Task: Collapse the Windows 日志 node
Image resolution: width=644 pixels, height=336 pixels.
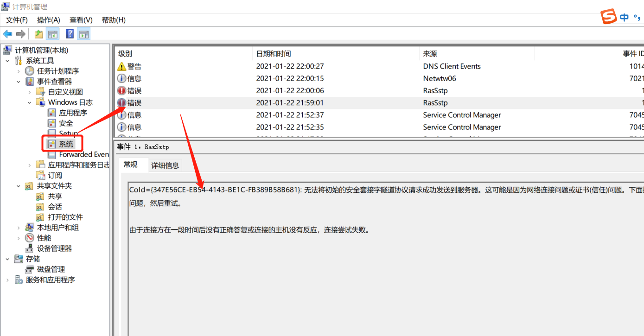Action: 30,102
